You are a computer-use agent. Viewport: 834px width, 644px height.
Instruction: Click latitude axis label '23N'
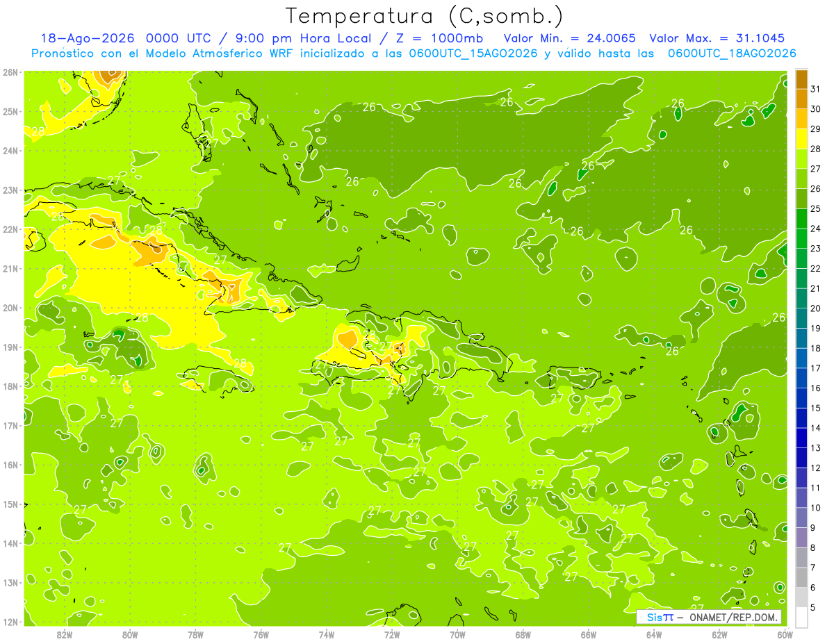pyautogui.click(x=10, y=190)
